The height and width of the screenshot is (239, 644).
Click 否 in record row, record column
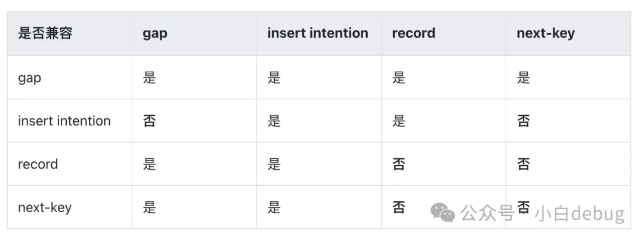tap(398, 164)
